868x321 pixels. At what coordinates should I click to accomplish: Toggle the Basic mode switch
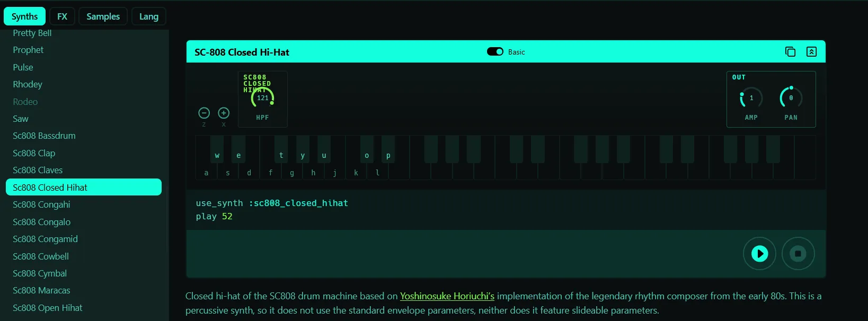pos(495,52)
